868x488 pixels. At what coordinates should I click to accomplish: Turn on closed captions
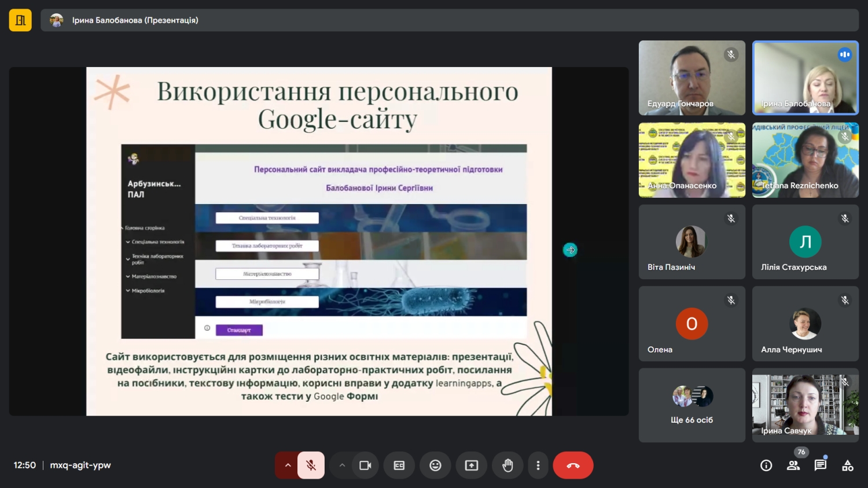399,465
